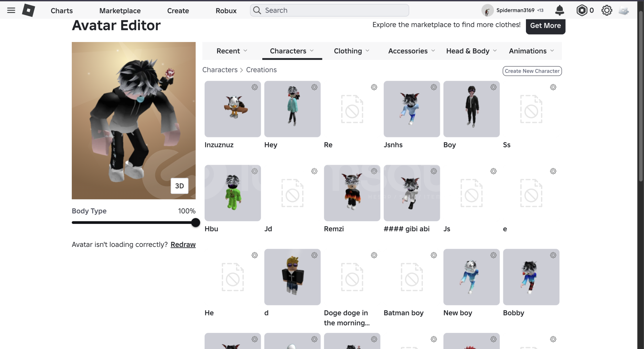Go to Marketplace in top navigation
The width and height of the screenshot is (644, 349).
click(120, 11)
